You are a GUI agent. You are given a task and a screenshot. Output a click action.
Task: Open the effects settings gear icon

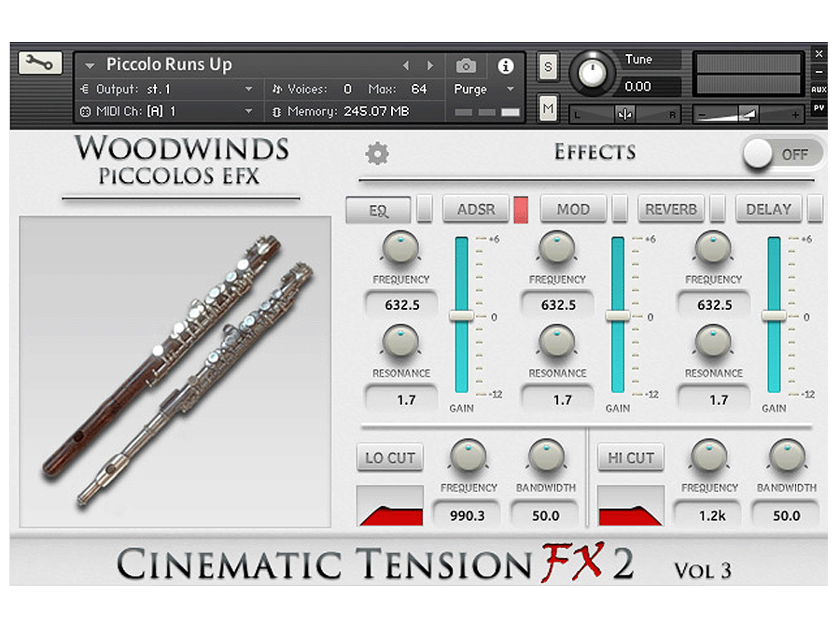coord(377,154)
